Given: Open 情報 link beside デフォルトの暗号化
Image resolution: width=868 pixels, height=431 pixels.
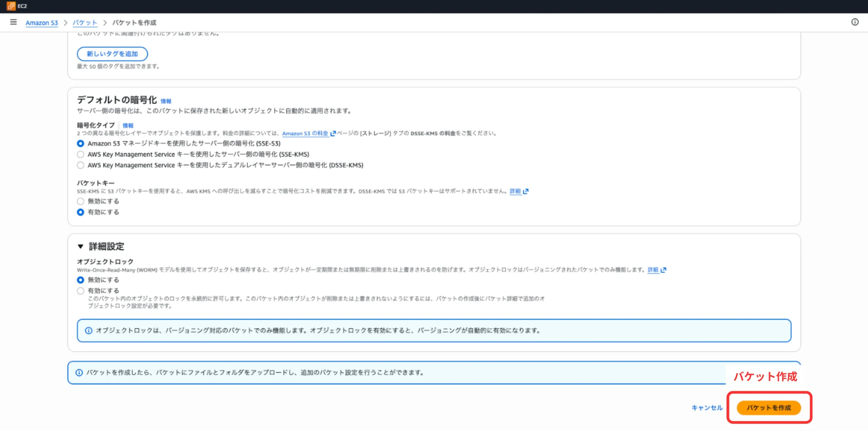Looking at the screenshot, I should click(x=166, y=101).
